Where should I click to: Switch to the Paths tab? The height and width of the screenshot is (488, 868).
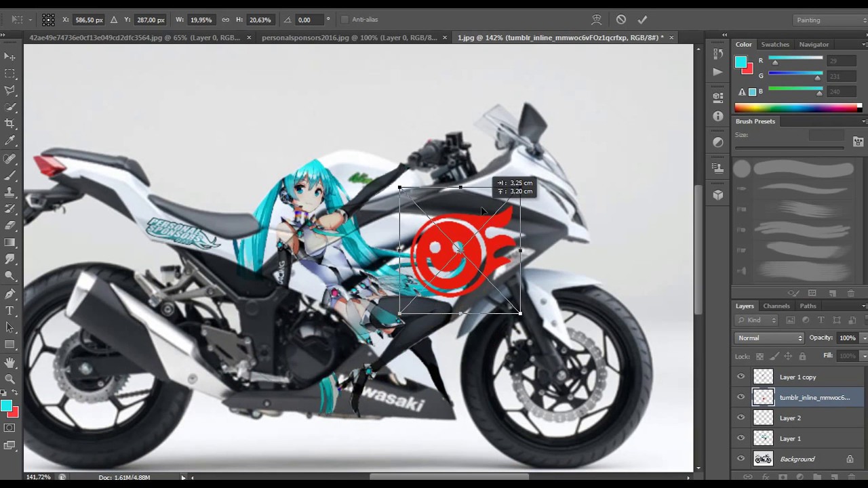808,306
